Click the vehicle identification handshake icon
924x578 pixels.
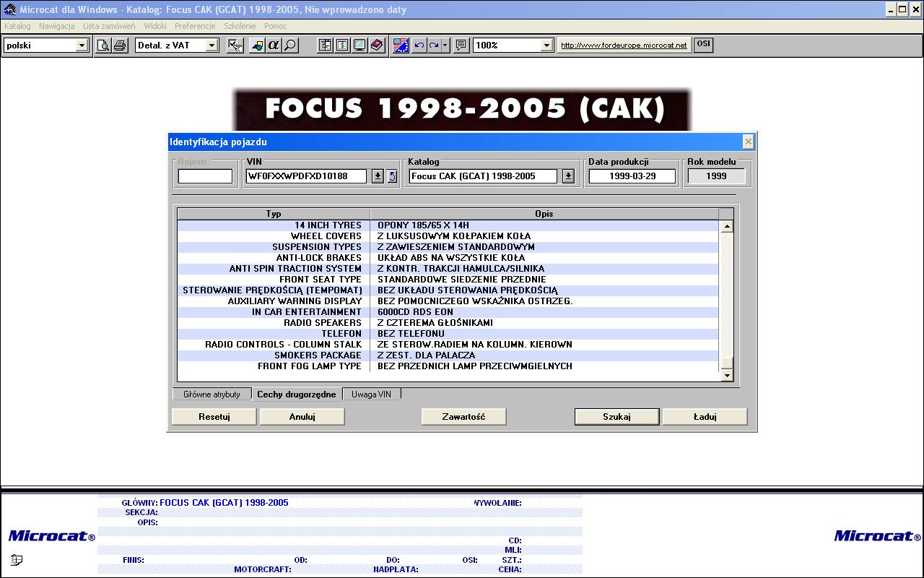click(x=235, y=45)
